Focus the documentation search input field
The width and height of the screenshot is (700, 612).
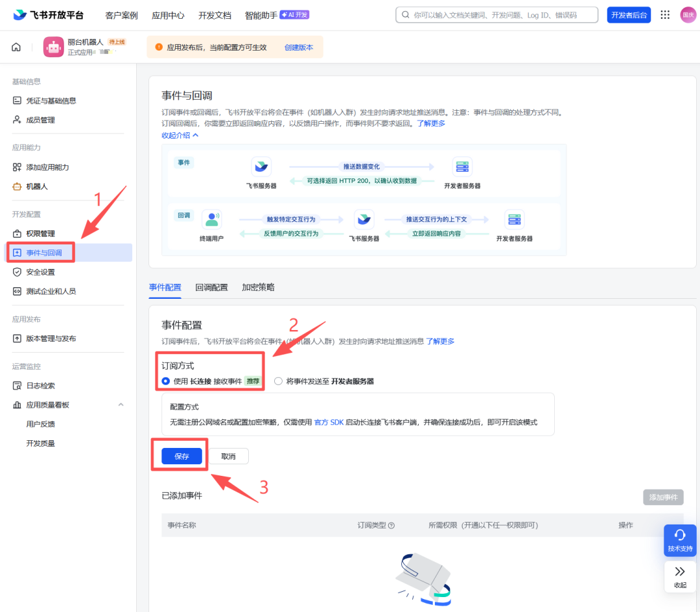tap(497, 15)
